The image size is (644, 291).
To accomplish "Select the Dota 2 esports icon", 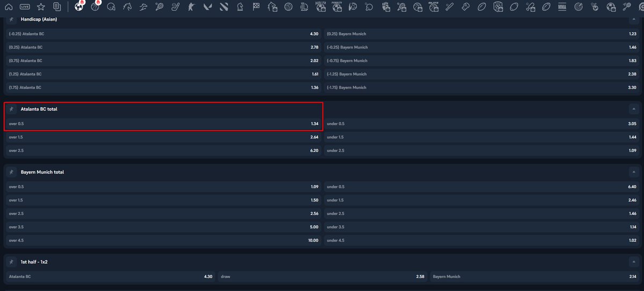I will coord(224,7).
